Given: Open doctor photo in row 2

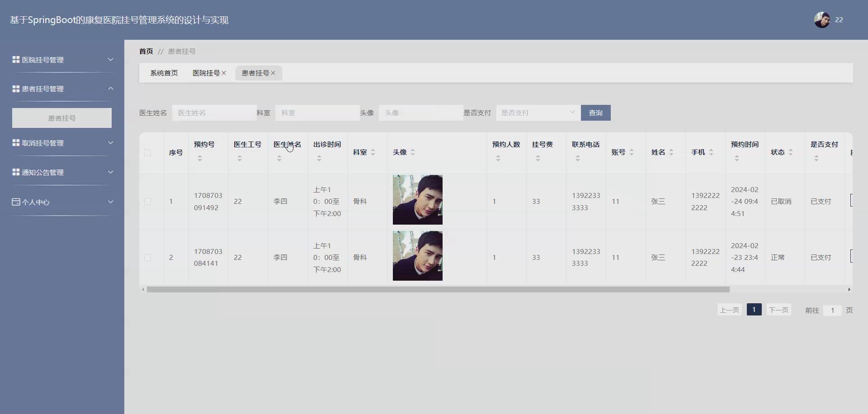Looking at the screenshot, I should pos(418,256).
